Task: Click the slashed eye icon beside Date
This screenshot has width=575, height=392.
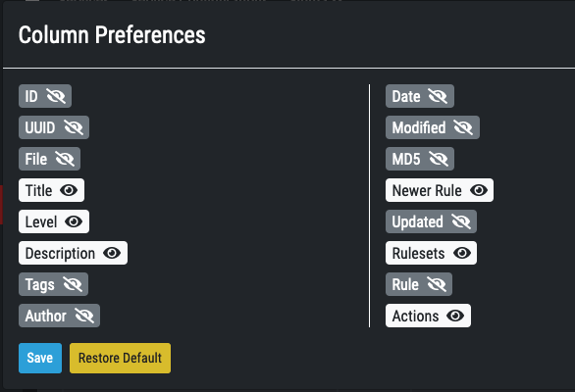Action: [x=438, y=96]
